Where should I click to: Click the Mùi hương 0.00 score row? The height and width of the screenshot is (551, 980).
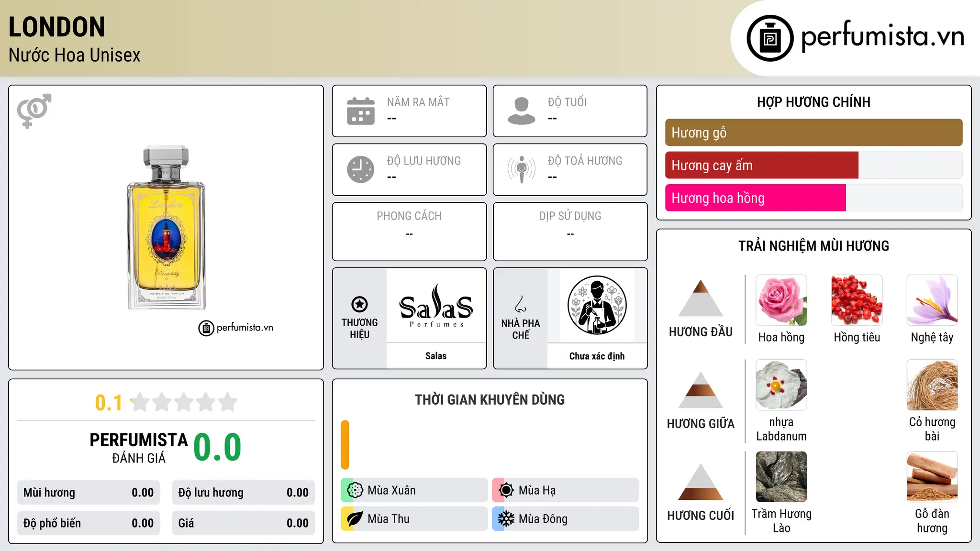(x=89, y=493)
